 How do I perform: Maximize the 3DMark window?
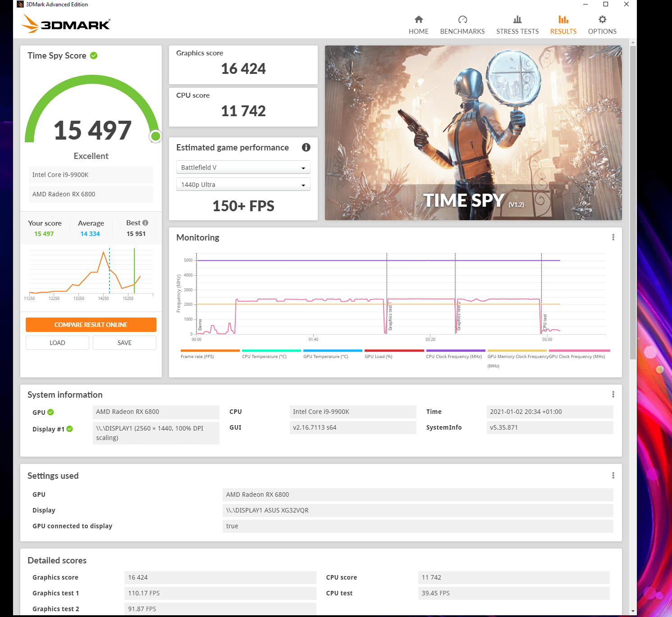point(606,5)
